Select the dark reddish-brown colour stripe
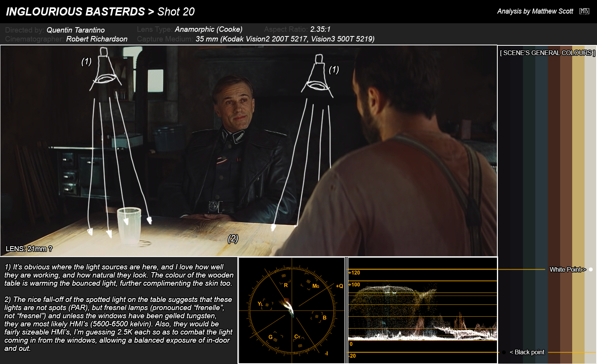Screen dimensions: 597x364 [x=554, y=205]
